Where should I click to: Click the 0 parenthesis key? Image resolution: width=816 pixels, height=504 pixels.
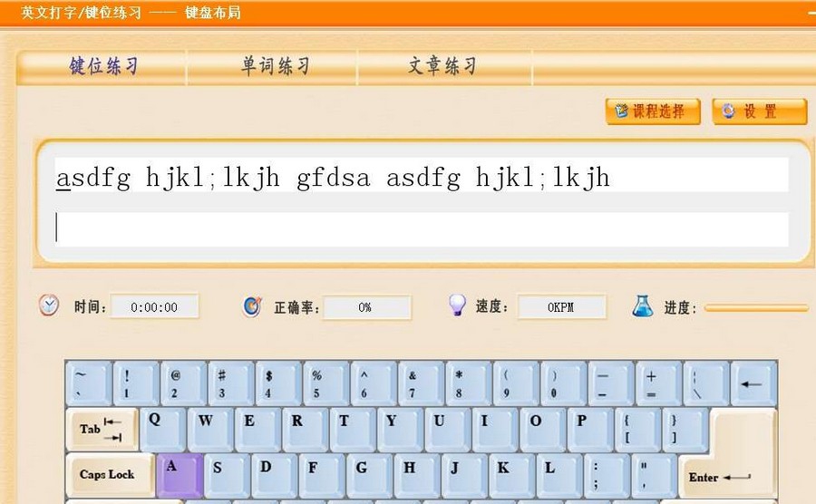coord(563,383)
